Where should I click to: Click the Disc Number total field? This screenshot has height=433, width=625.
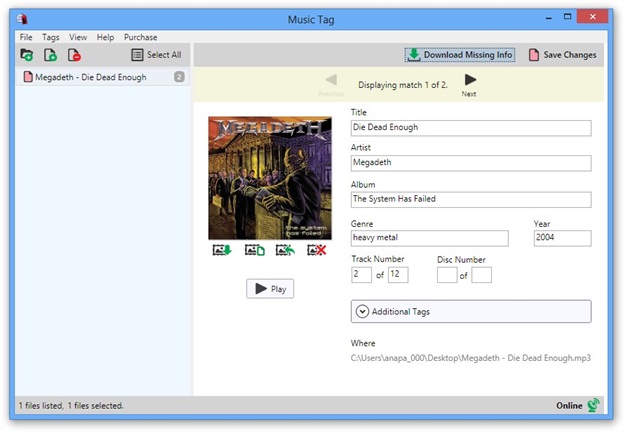(482, 275)
